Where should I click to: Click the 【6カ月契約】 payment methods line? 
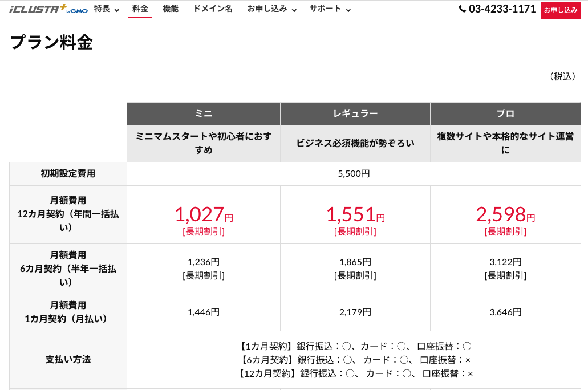[355, 360]
